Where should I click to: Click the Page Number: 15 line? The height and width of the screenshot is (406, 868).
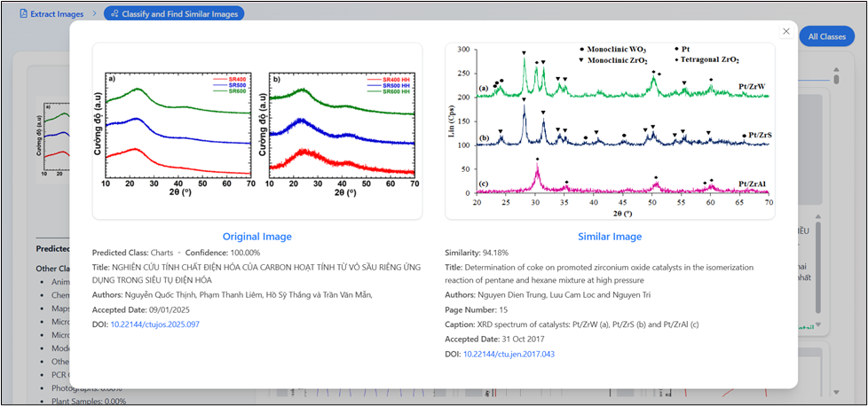point(476,309)
